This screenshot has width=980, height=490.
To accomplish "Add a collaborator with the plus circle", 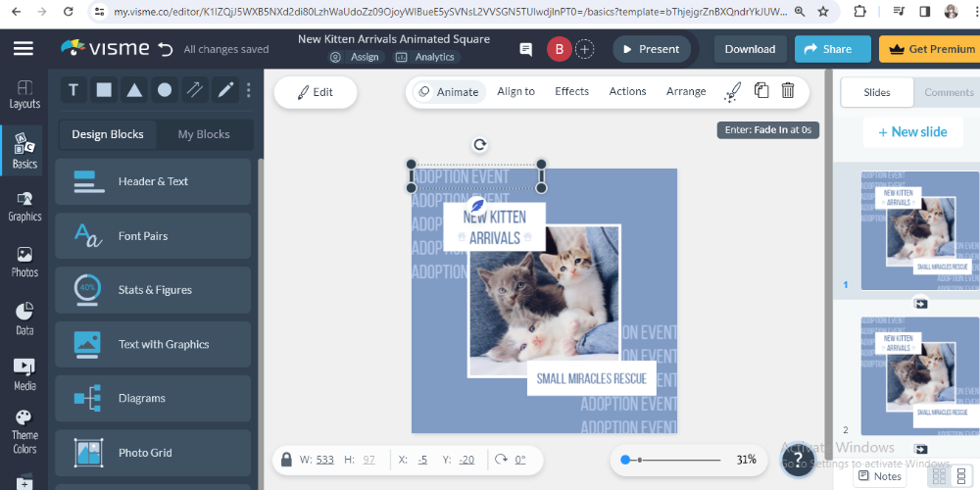I will pos(584,49).
